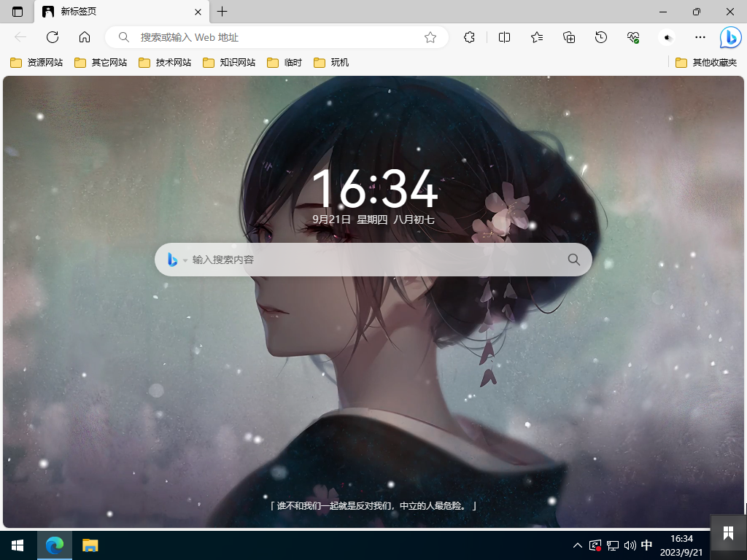This screenshot has width=747, height=560.
Task: Open the 知识网站 bookmarks folder
Action: point(229,63)
